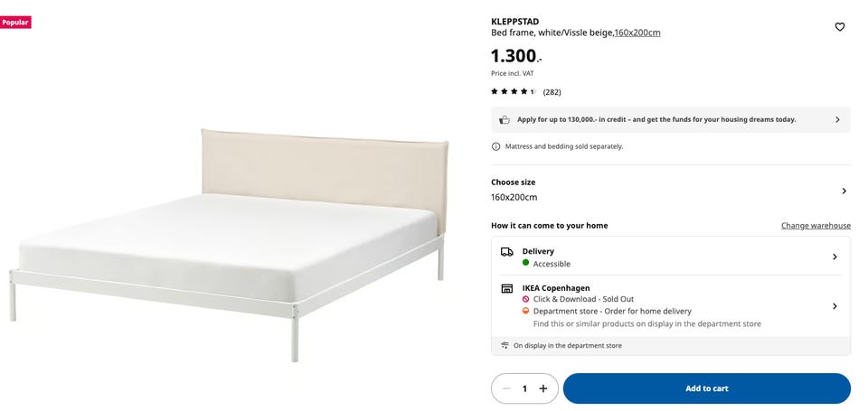Decrease quantity with minus button
The image size is (868, 411).
pyautogui.click(x=506, y=388)
